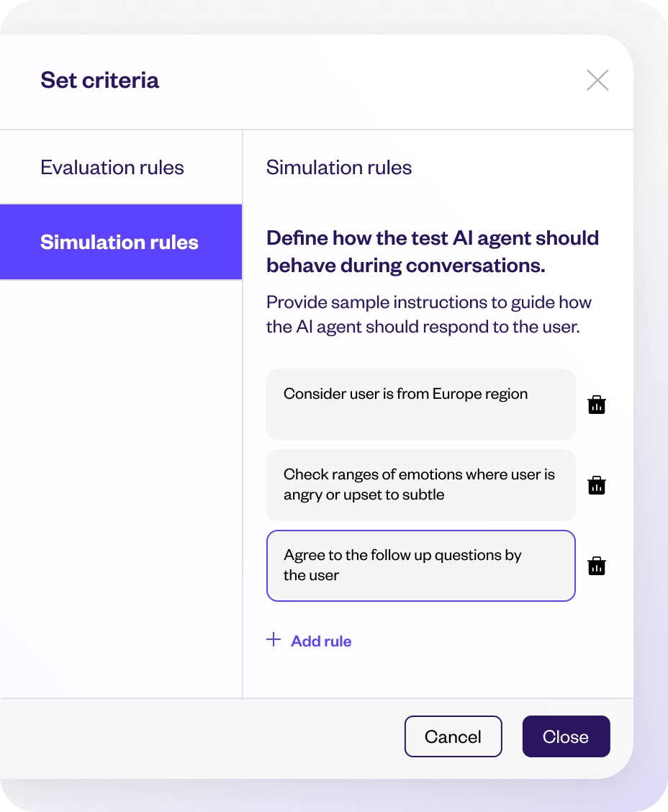Viewport: 668px width, 812px height.
Task: Click the Set criteria dialog title
Action: pos(100,81)
